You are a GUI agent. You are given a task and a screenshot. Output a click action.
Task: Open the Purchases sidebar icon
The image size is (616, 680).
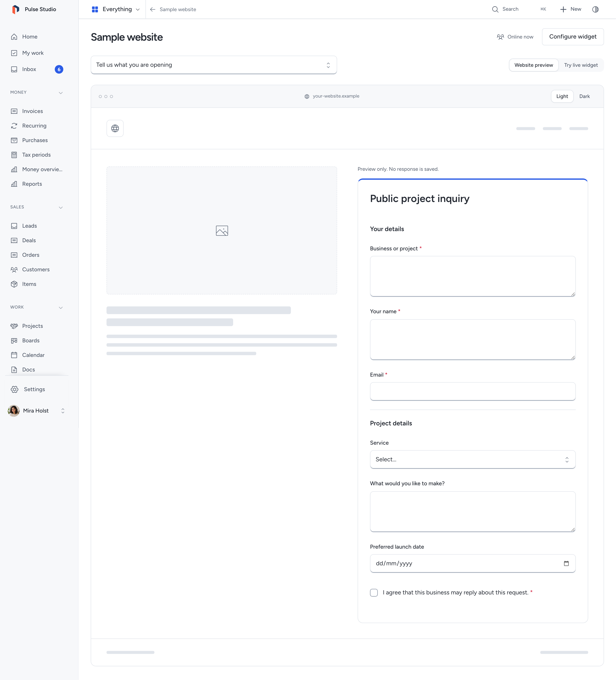pyautogui.click(x=14, y=140)
